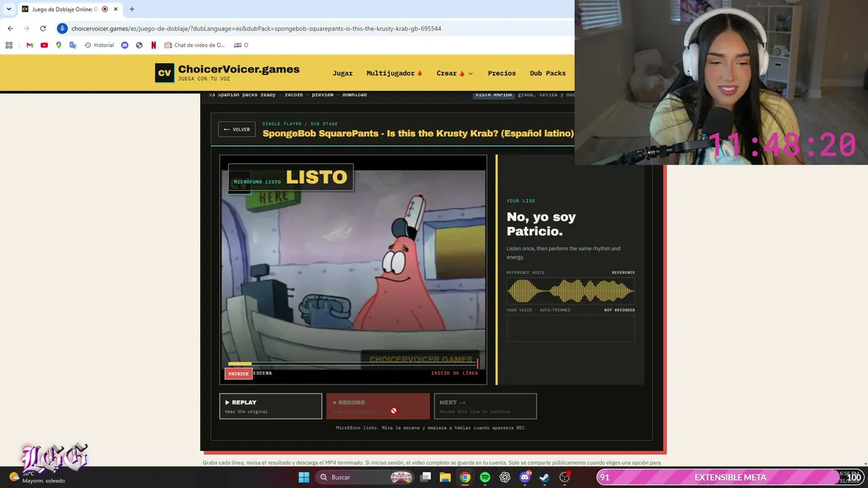
Task: Open Spotify from the taskbar
Action: (485, 477)
